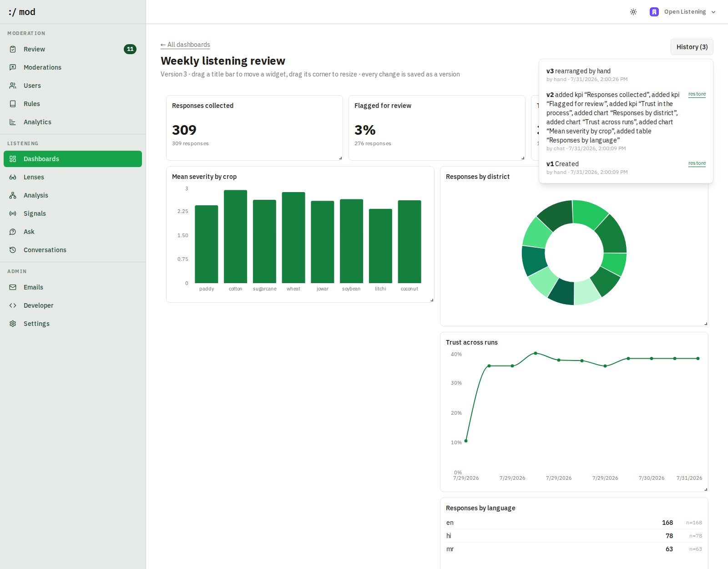This screenshot has width=728, height=569.
Task: Navigate to Users section
Action: pos(73,86)
